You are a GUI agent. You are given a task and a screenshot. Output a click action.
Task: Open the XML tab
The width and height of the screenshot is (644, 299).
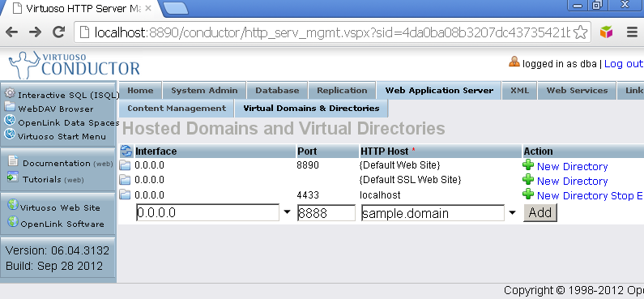[519, 91]
